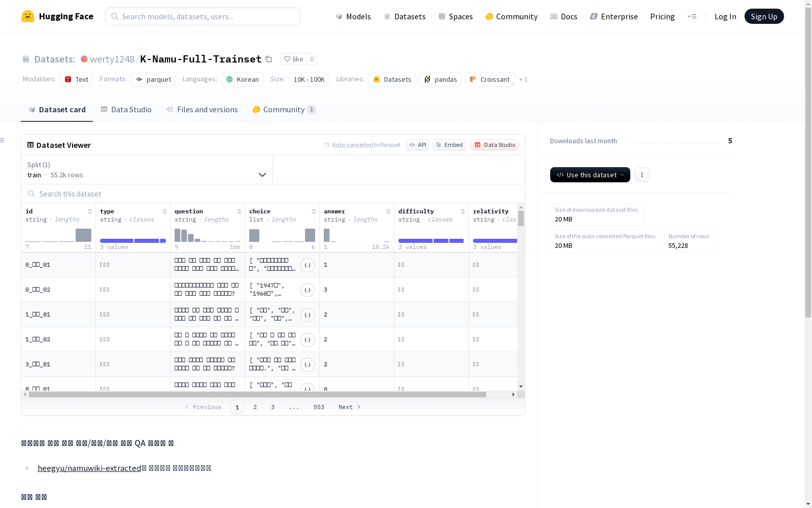
Task: Jump to page 553
Action: pos(319,407)
